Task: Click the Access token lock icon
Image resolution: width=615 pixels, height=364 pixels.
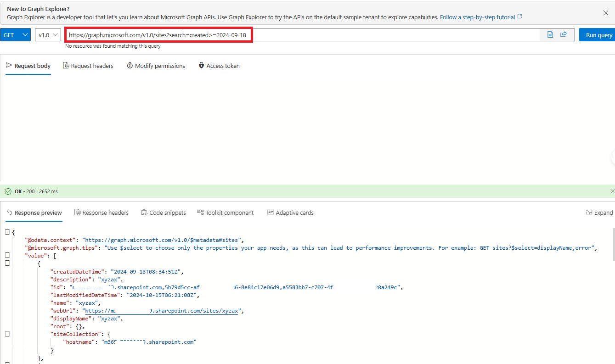Action: (x=201, y=66)
